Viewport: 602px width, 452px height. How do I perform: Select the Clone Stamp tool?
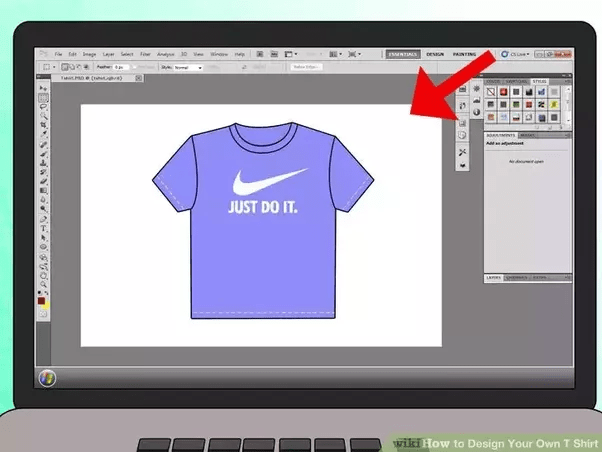click(43, 163)
